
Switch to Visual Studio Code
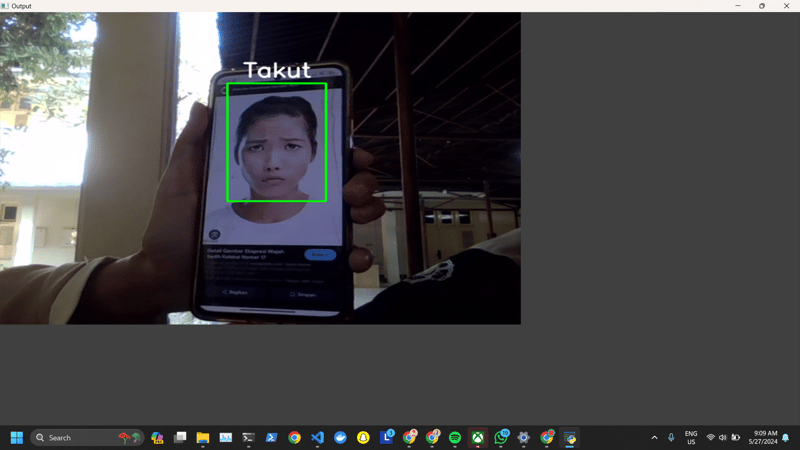[x=317, y=438]
